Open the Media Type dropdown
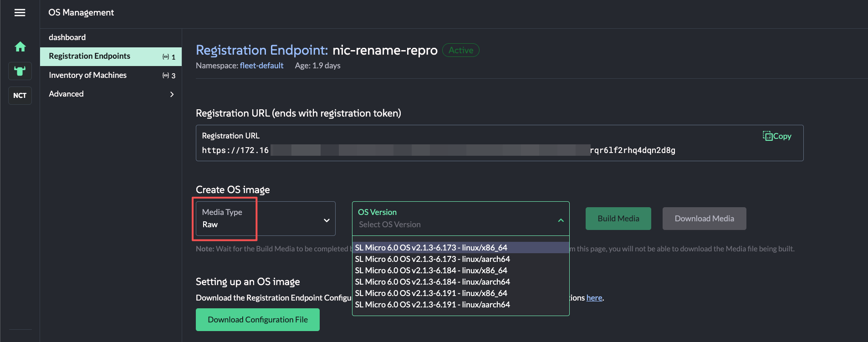The height and width of the screenshot is (342, 868). tap(266, 219)
